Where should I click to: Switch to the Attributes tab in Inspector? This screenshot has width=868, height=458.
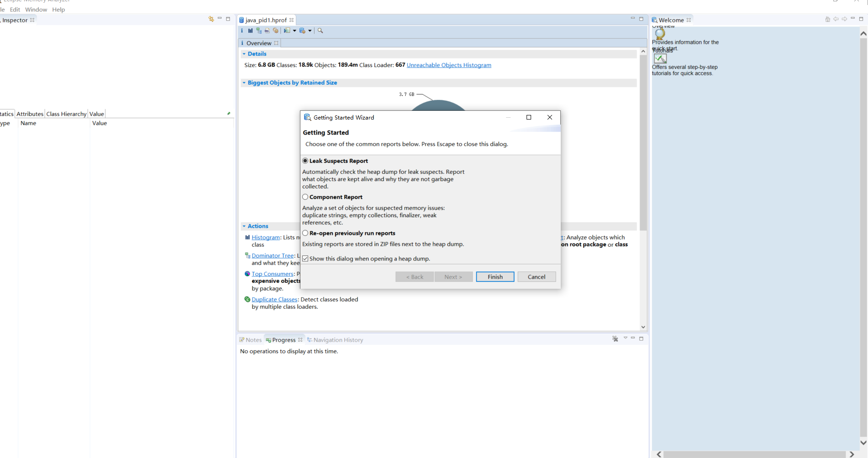point(30,114)
